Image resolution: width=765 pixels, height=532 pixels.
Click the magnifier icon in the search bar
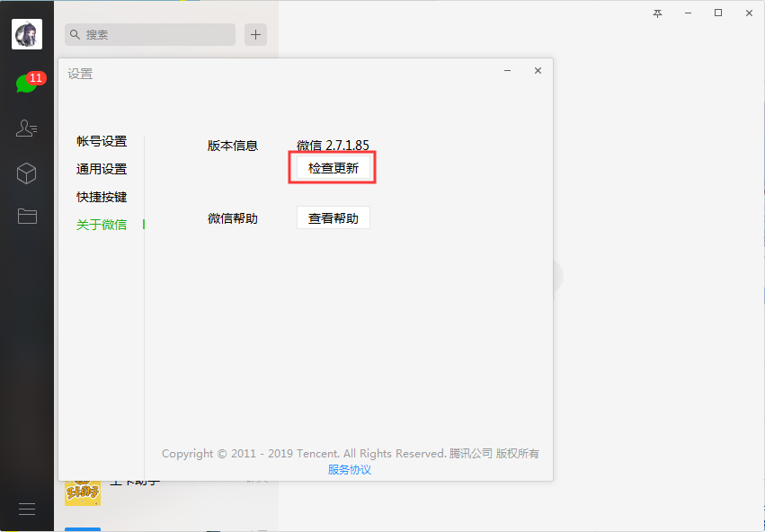click(74, 34)
